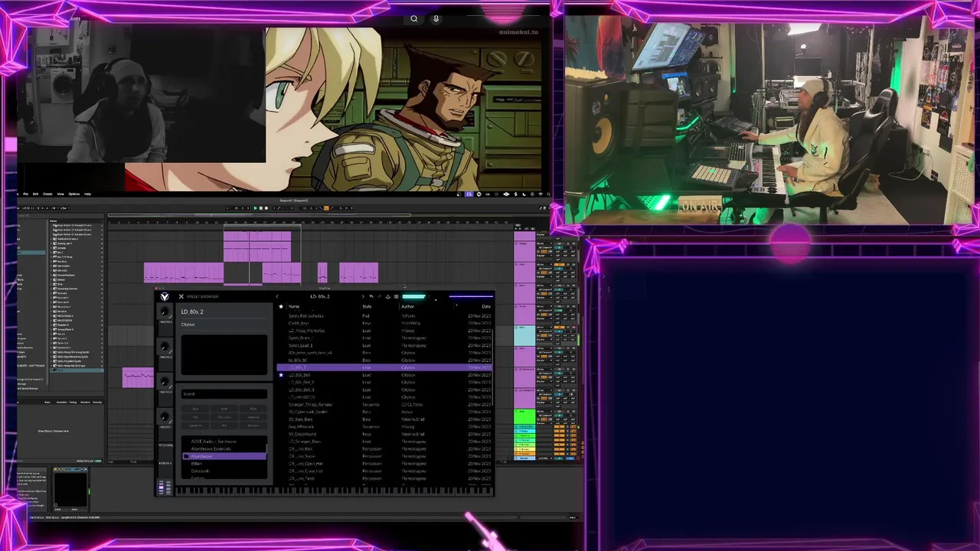Sort presets by the Name column

click(x=294, y=306)
